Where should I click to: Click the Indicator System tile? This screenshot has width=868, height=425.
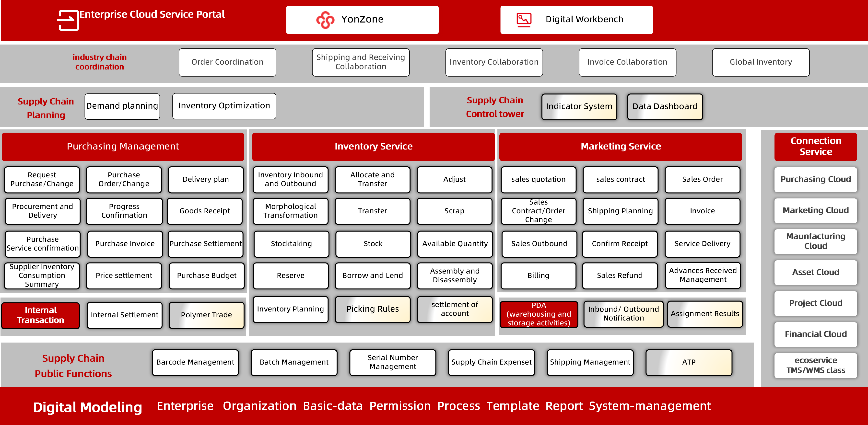coord(579,107)
